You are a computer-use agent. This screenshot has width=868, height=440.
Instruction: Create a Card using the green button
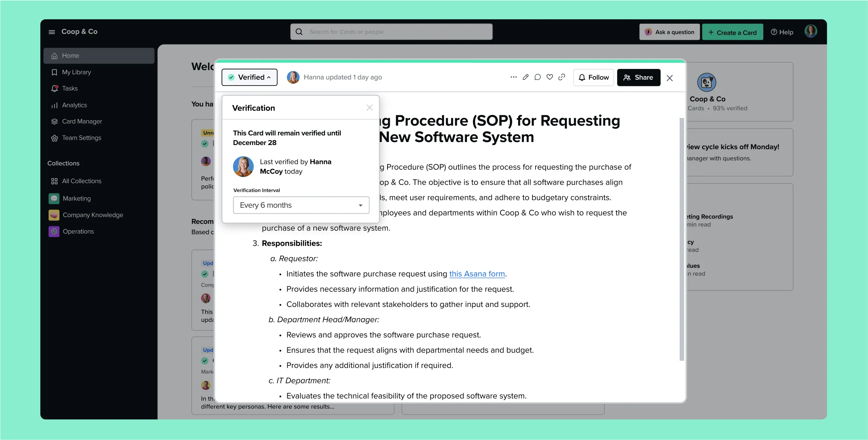732,32
